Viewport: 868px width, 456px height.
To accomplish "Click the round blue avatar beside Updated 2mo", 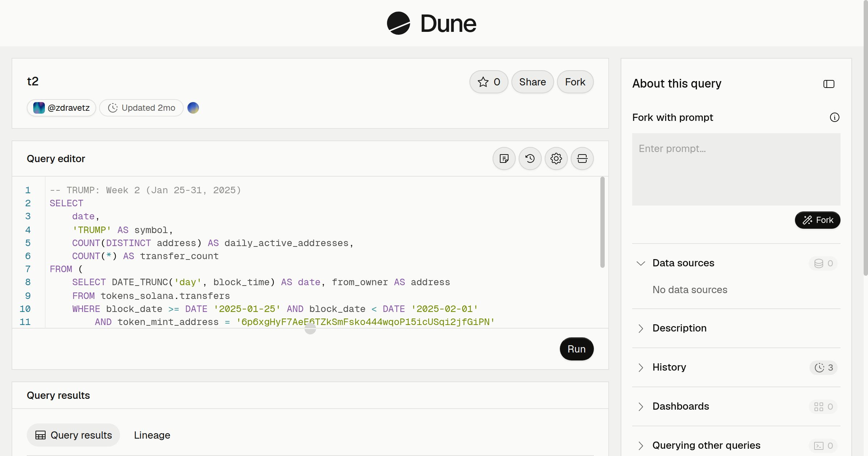I will pyautogui.click(x=193, y=108).
